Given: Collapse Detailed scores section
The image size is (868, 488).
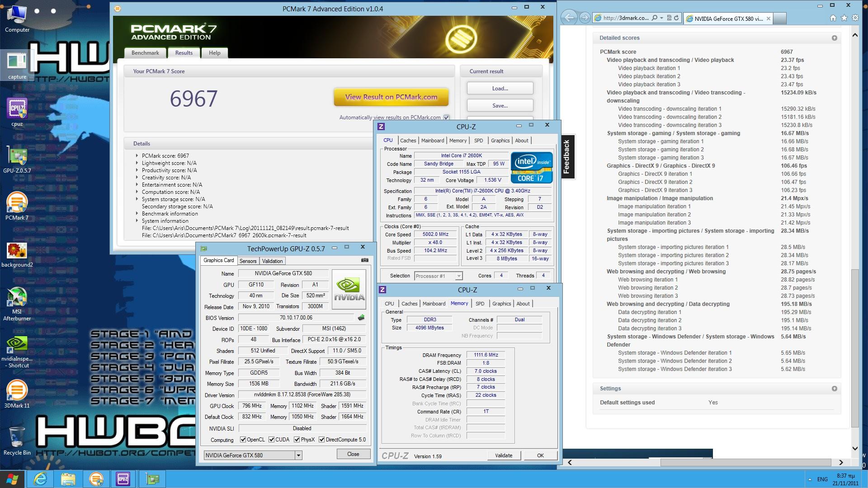Looking at the screenshot, I should (835, 38).
